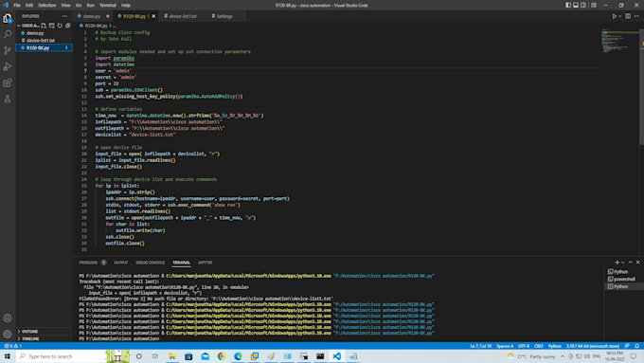
Task: Toggle the primary side bar
Action: [568, 6]
